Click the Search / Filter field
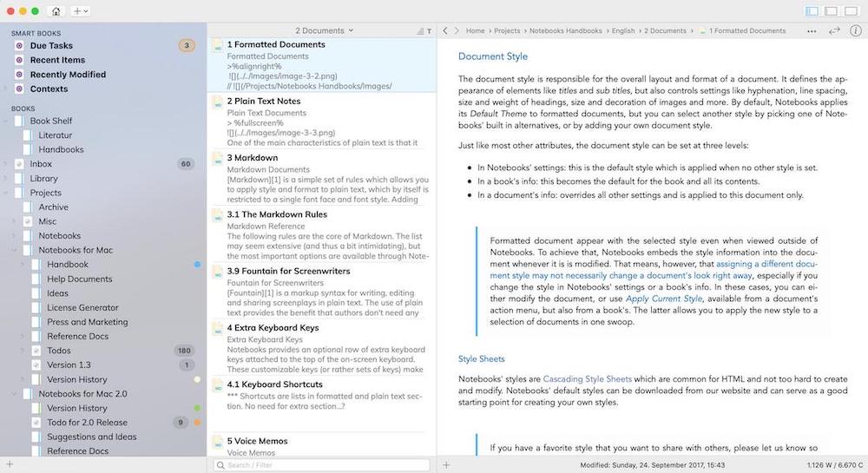This screenshot has height=473, width=868. pyautogui.click(x=321, y=465)
